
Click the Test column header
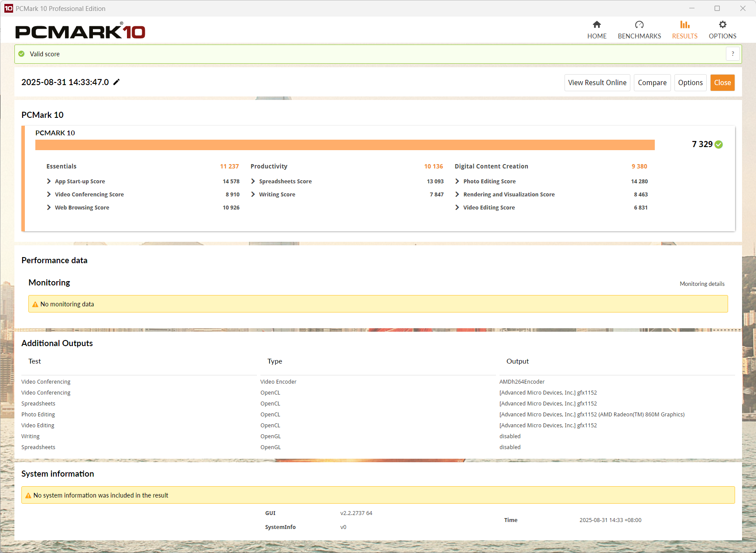point(34,361)
